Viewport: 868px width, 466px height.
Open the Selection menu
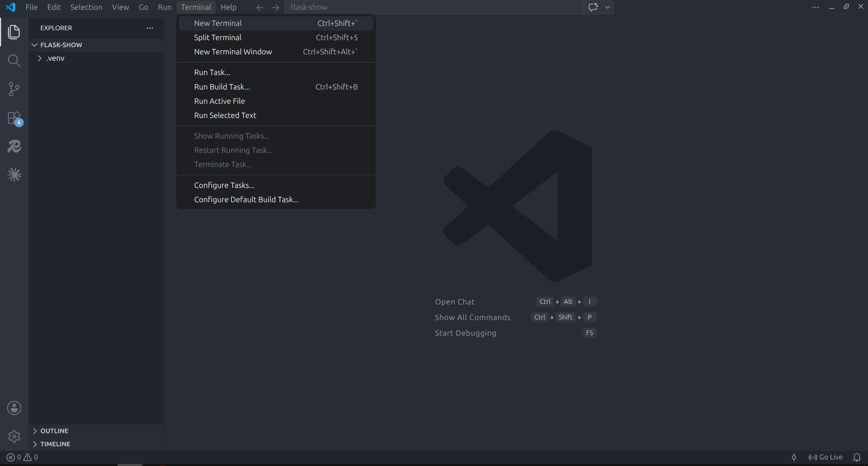86,7
